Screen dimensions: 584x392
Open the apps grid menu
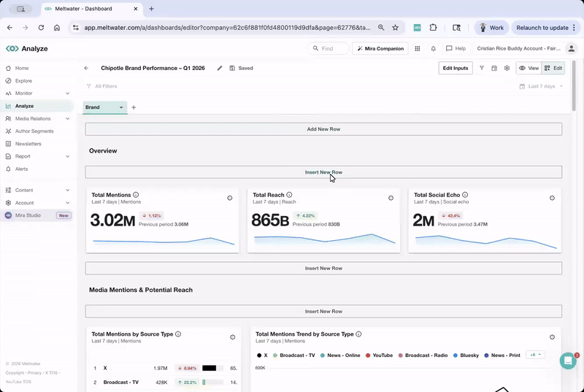coord(418,48)
